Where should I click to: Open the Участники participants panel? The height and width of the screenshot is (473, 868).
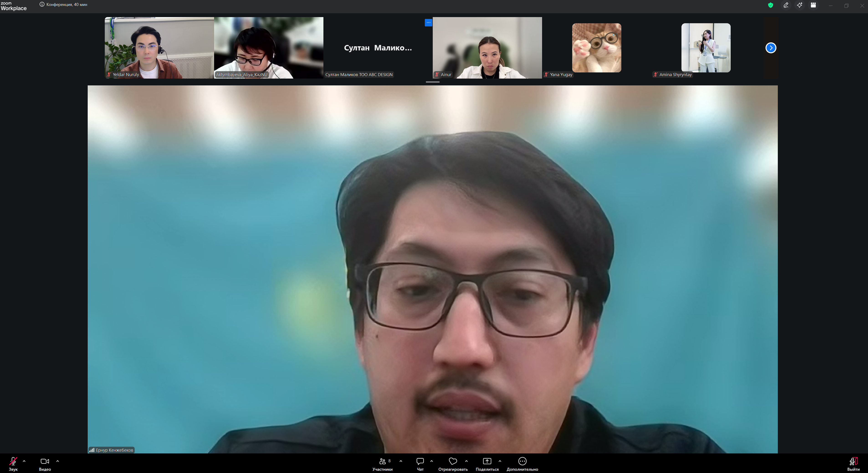pos(383,464)
